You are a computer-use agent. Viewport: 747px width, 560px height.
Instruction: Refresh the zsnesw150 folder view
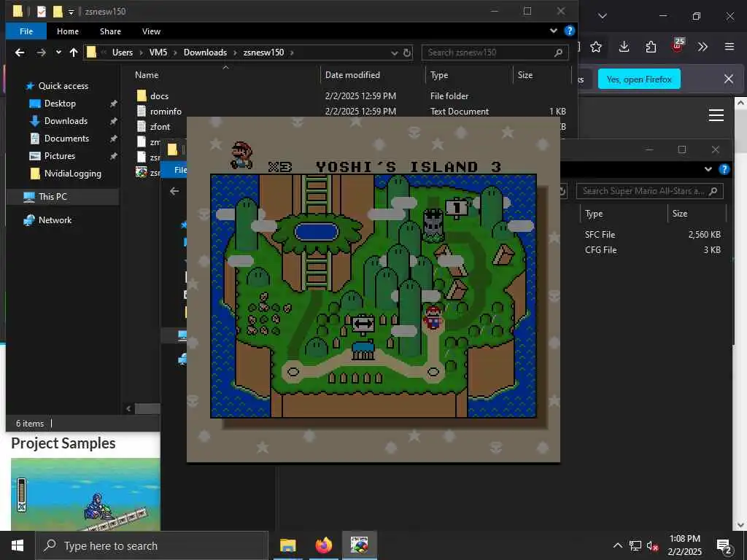click(x=407, y=52)
